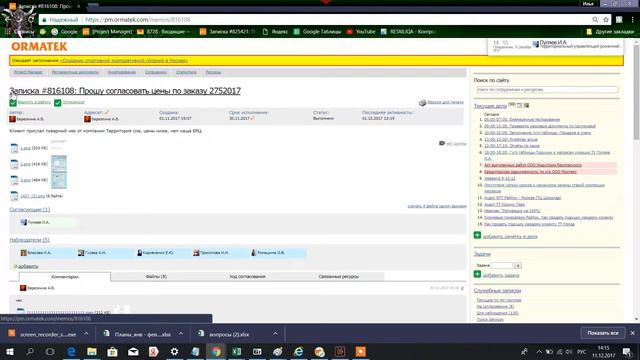Click the ORMATEK logo
The image size is (640, 360).
39,47
